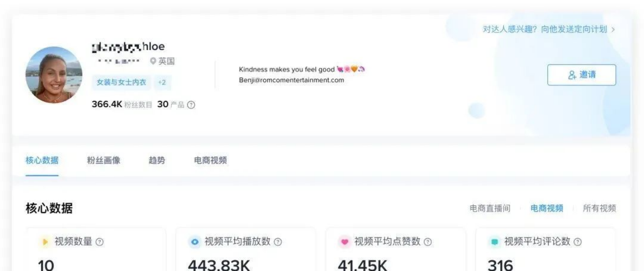Click the help icon beside 视频数量
This screenshot has height=271, width=644.
click(x=100, y=242)
